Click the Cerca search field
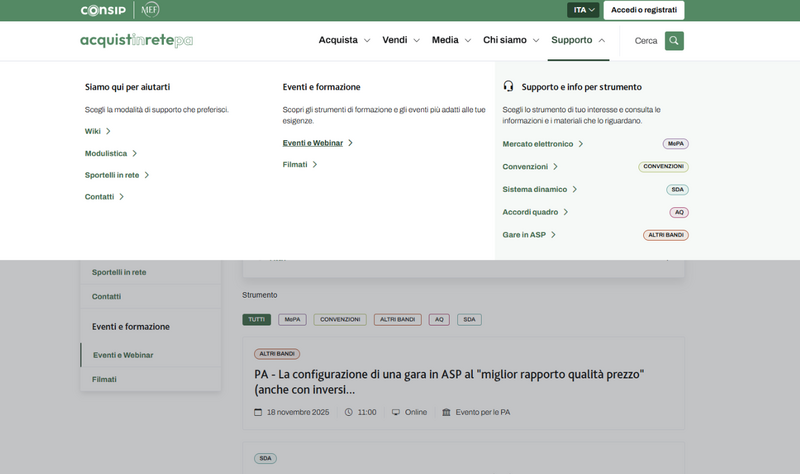The width and height of the screenshot is (800, 474). (646, 41)
